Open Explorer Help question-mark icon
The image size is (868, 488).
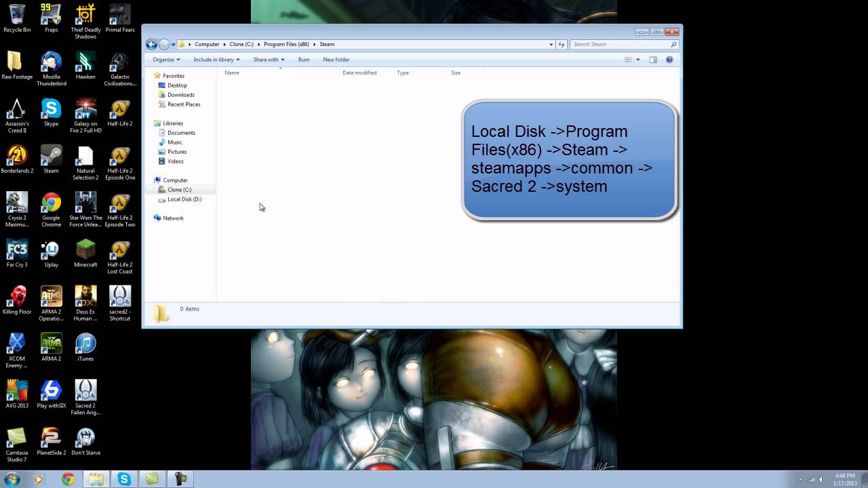(669, 60)
